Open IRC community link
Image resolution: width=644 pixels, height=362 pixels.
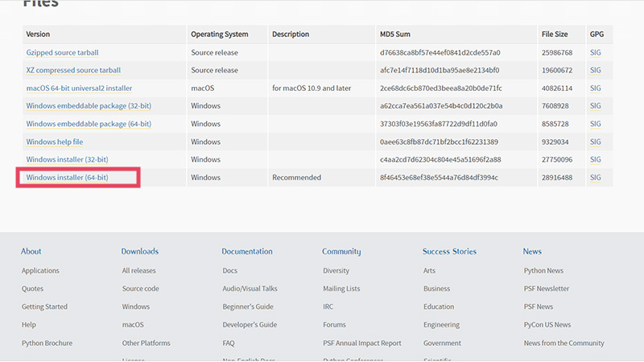[x=328, y=306]
